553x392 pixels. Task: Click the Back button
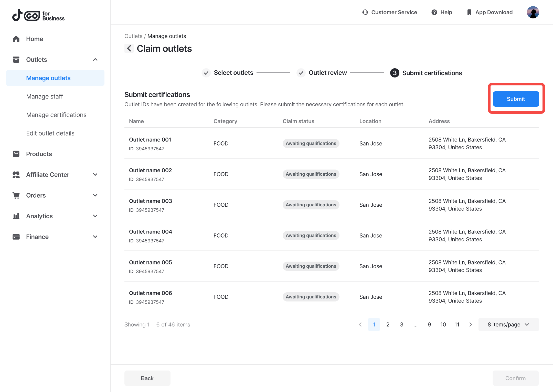(x=147, y=378)
